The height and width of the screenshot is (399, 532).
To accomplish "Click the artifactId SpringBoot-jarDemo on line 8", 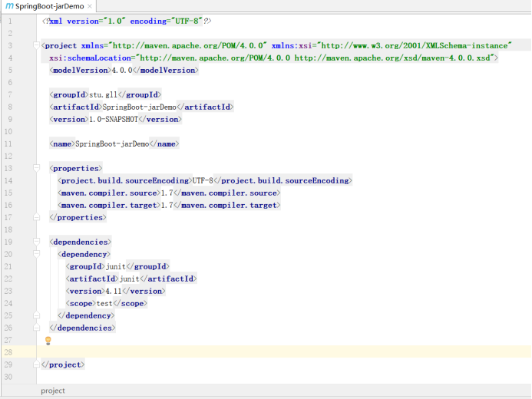I will [140, 107].
